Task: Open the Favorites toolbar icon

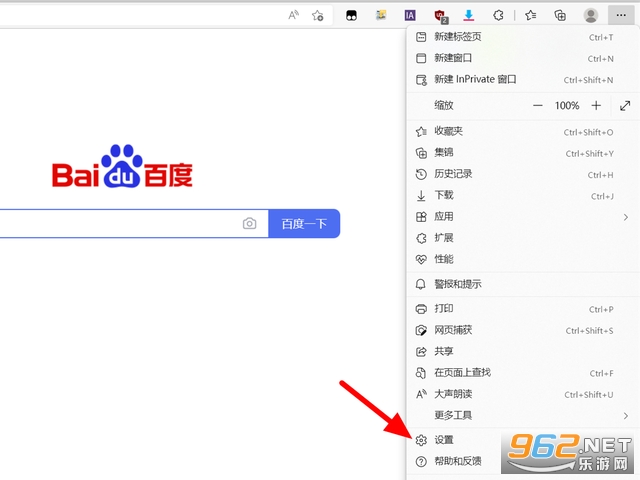Action: (x=531, y=16)
